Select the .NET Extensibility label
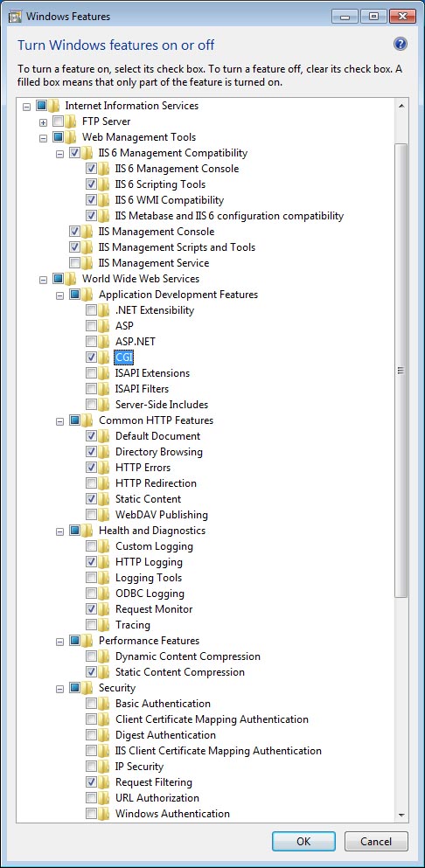Viewport: 425px width, 868px height. (x=155, y=310)
